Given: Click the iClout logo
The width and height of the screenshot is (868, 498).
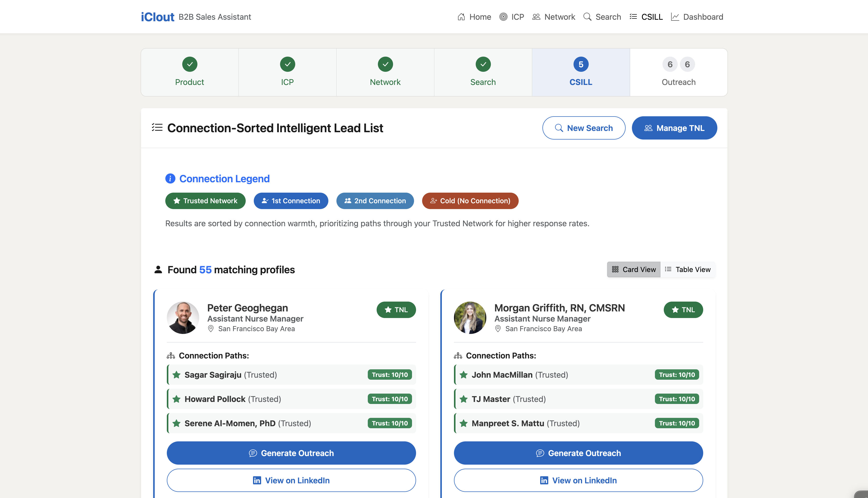Looking at the screenshot, I should 157,16.
